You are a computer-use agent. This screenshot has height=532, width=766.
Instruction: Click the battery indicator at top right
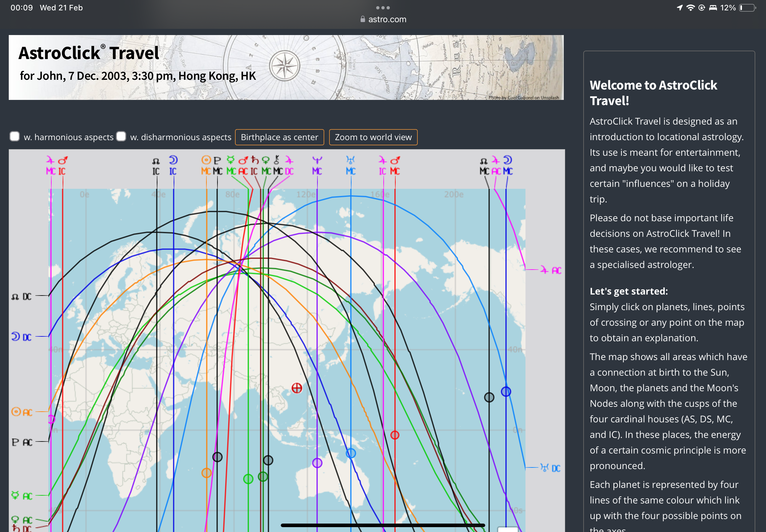pyautogui.click(x=747, y=8)
